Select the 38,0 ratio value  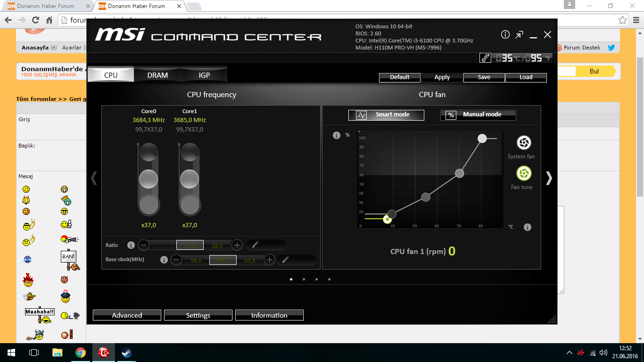tap(217, 246)
